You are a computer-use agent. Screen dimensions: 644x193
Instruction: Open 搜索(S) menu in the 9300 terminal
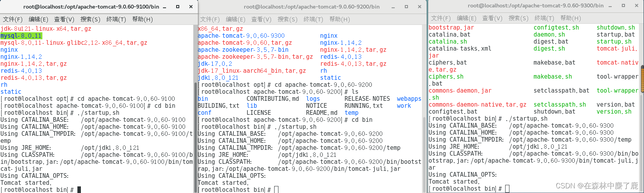click(518, 18)
